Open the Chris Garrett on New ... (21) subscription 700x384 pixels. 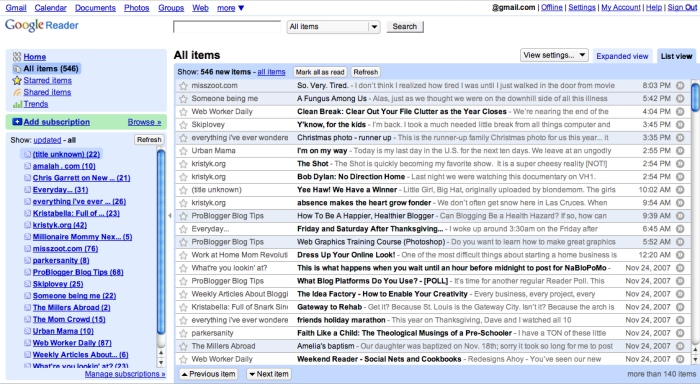point(81,178)
